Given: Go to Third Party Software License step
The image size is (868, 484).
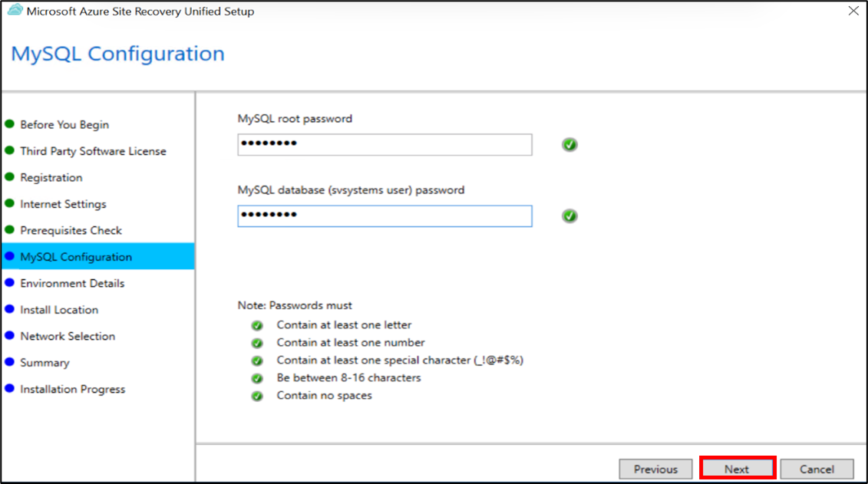Looking at the screenshot, I should (93, 151).
